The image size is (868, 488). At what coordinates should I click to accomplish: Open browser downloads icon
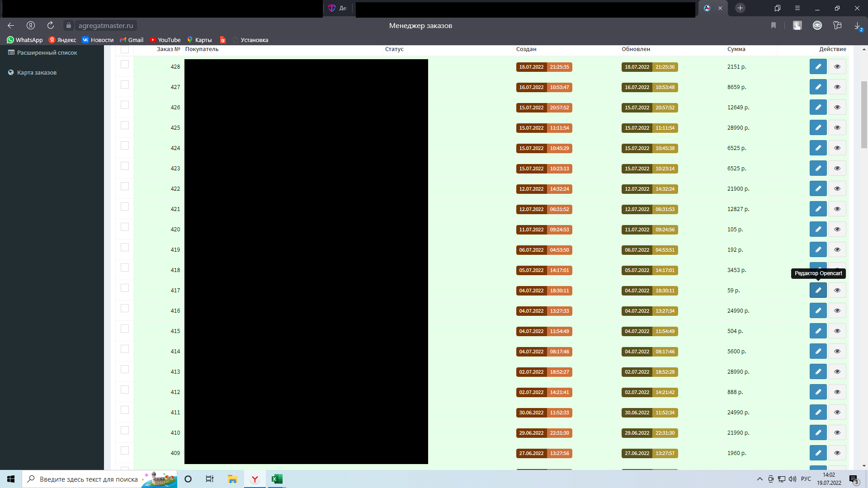(857, 26)
